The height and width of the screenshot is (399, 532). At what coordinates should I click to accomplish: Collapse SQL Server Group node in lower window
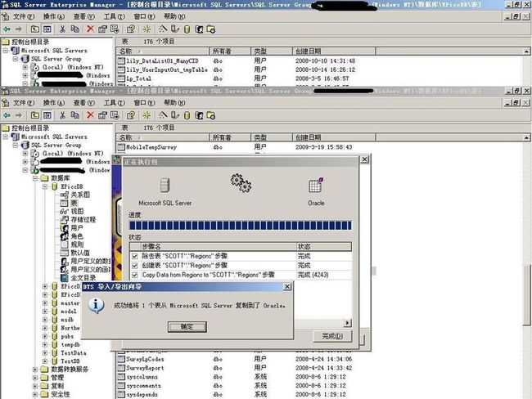16,145
